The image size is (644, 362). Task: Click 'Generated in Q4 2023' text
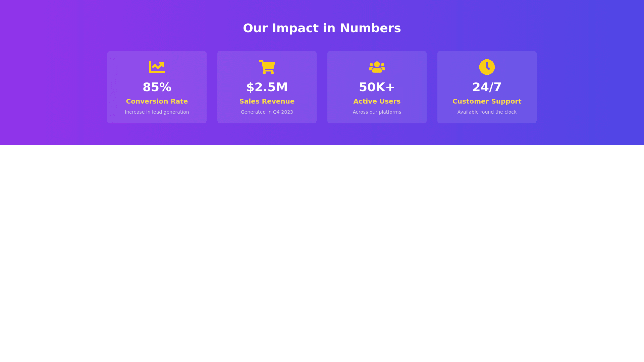point(267,112)
